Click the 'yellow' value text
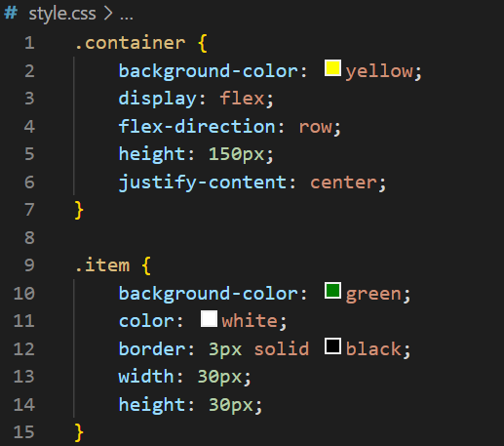This screenshot has height=446, width=504. click(x=379, y=71)
